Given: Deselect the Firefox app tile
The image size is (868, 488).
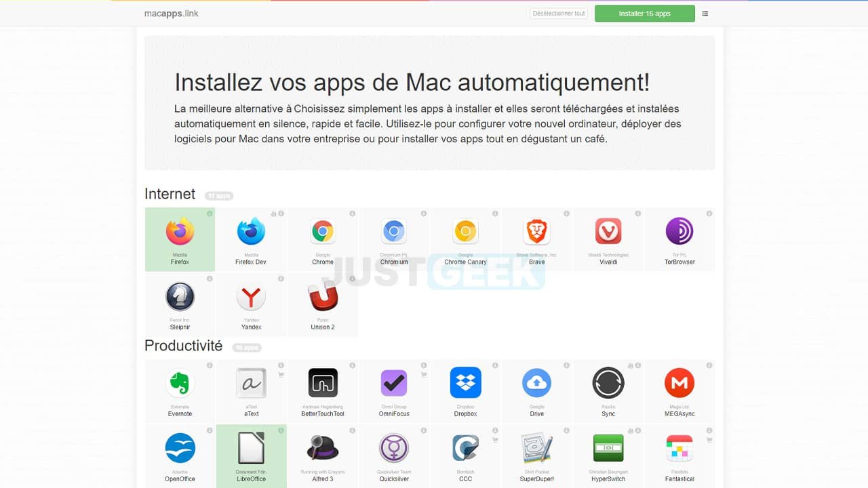Looking at the screenshot, I should coord(180,239).
